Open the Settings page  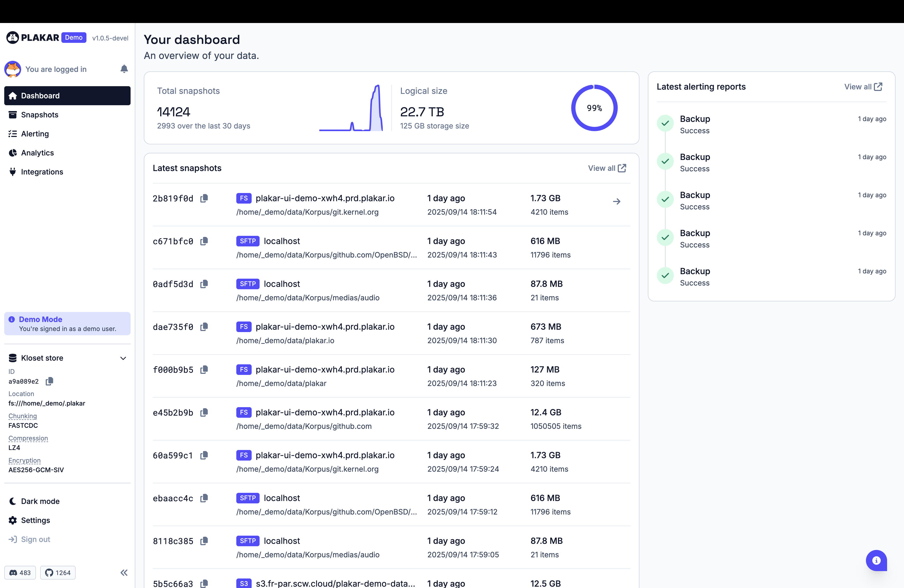35,520
